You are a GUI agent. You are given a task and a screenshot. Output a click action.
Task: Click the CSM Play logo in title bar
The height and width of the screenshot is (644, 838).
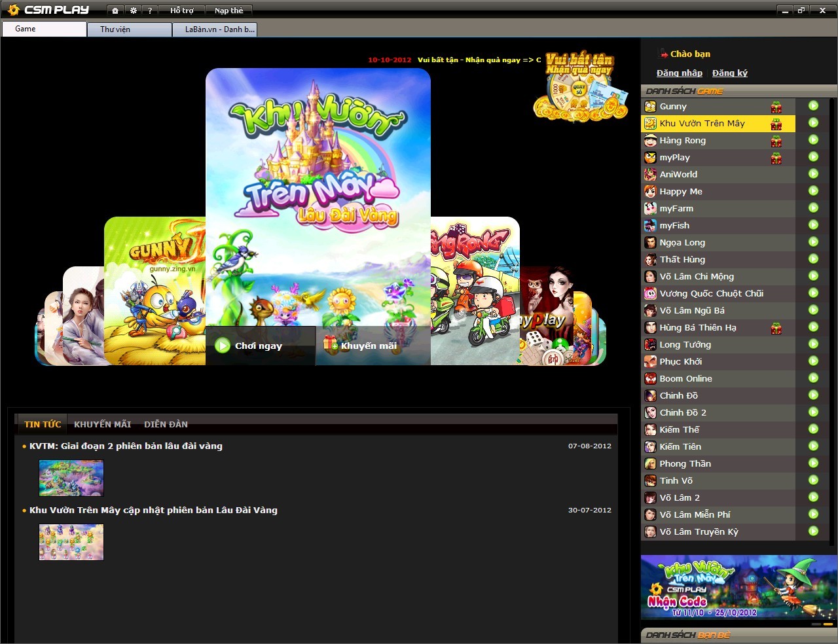(48, 10)
